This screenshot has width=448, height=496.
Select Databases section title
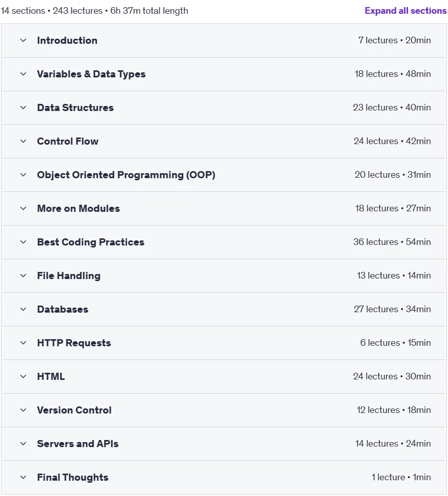[x=63, y=309]
